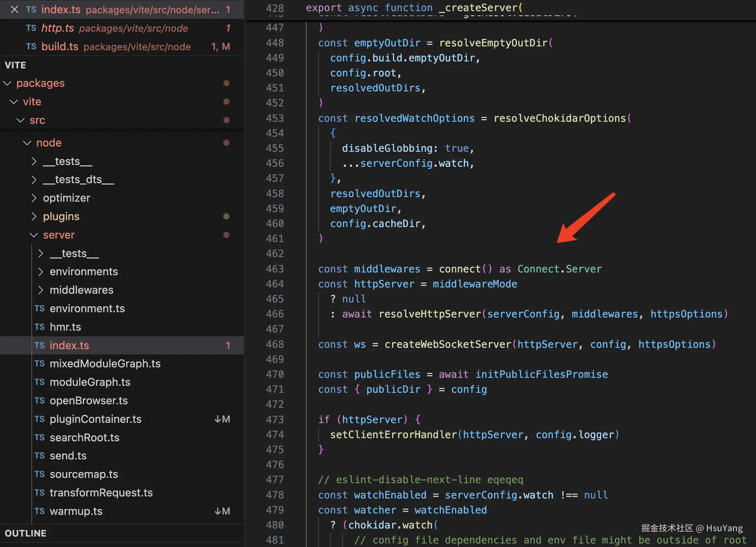This screenshot has width=756, height=547.
Task: Click TS icon beside moduleGraph.ts
Action: (x=39, y=382)
